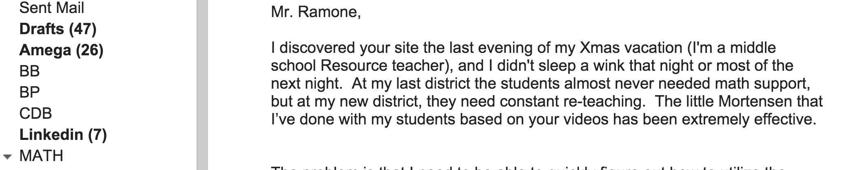
Task: Open the Drafts (47) folder
Action: 58,29
